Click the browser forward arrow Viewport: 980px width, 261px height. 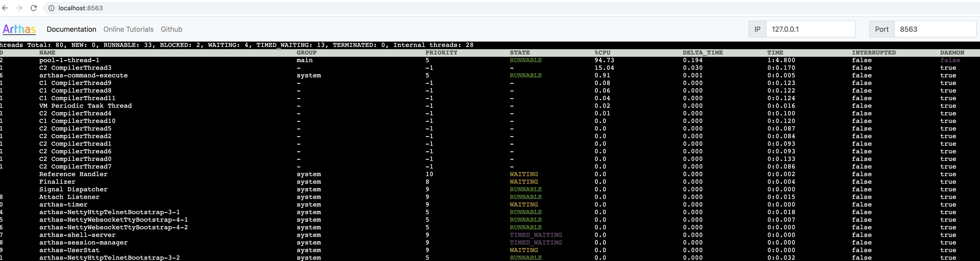tap(19, 8)
